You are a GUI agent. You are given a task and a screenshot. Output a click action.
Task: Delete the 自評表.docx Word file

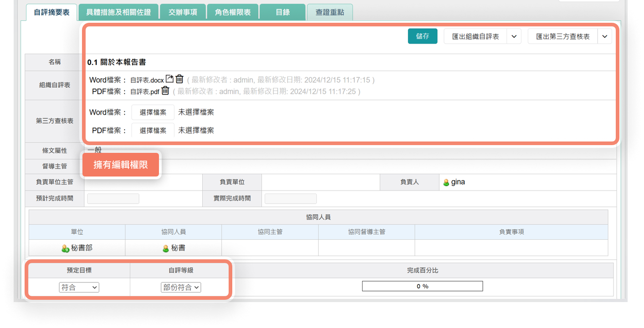pos(179,79)
